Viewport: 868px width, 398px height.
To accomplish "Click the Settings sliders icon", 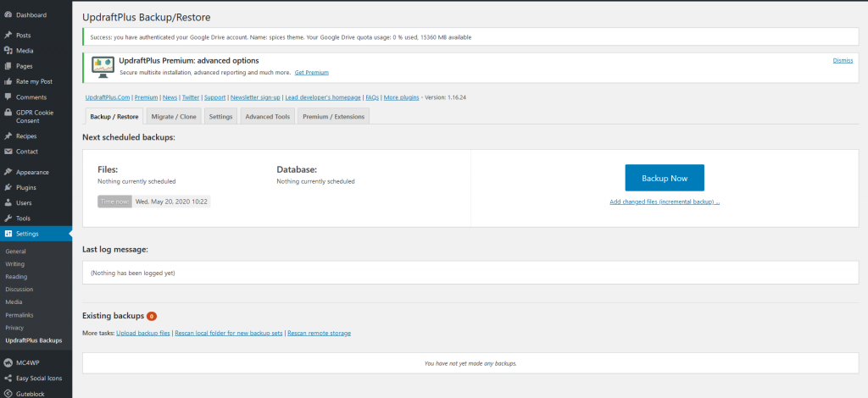I will (8, 234).
